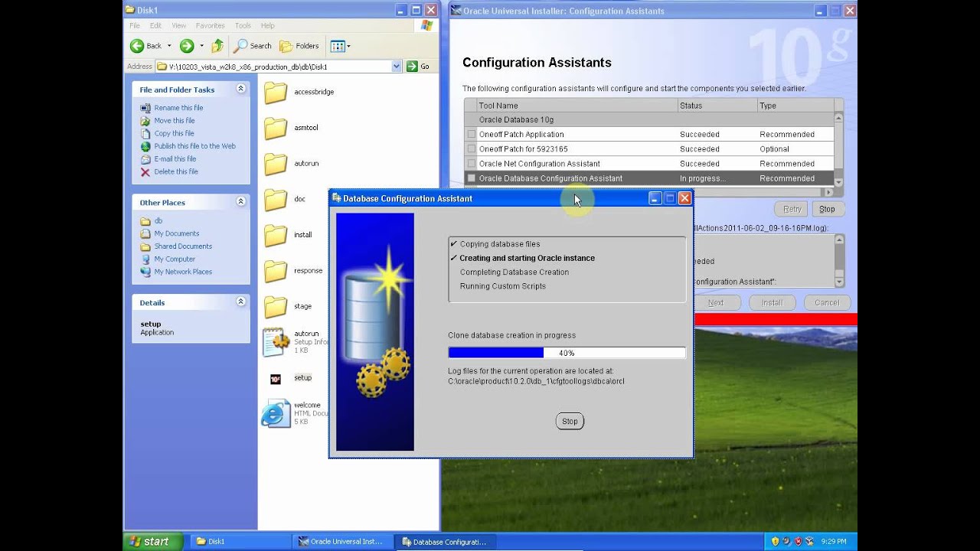Viewport: 980px width, 551px height.
Task: Click the Type column header
Action: [x=795, y=106]
